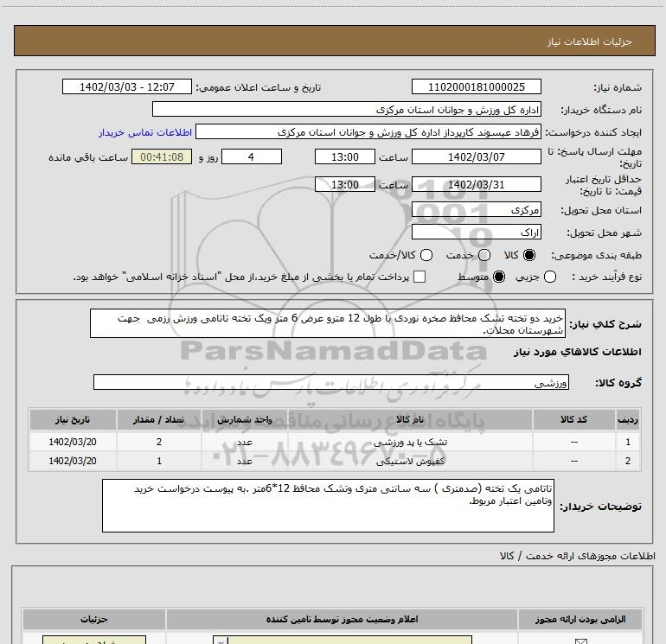Click the remaining days field showing 4
This screenshot has width=666, height=644.
coord(252,156)
